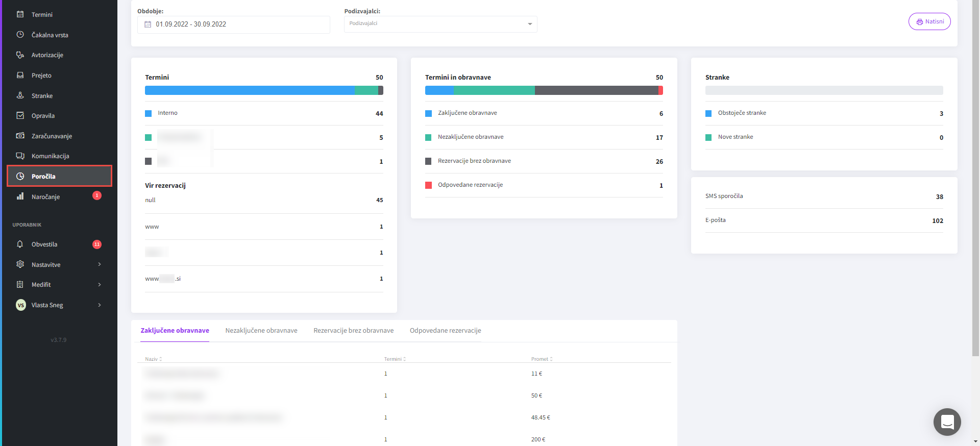Click the Obvestila bell icon
The height and width of the screenshot is (446, 980).
click(20, 244)
